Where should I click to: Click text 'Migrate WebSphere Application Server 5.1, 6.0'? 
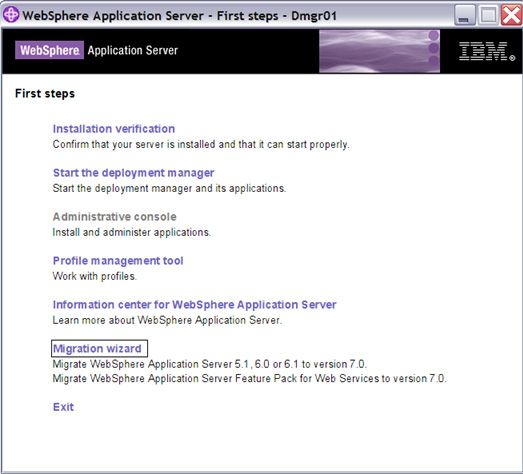161,364
